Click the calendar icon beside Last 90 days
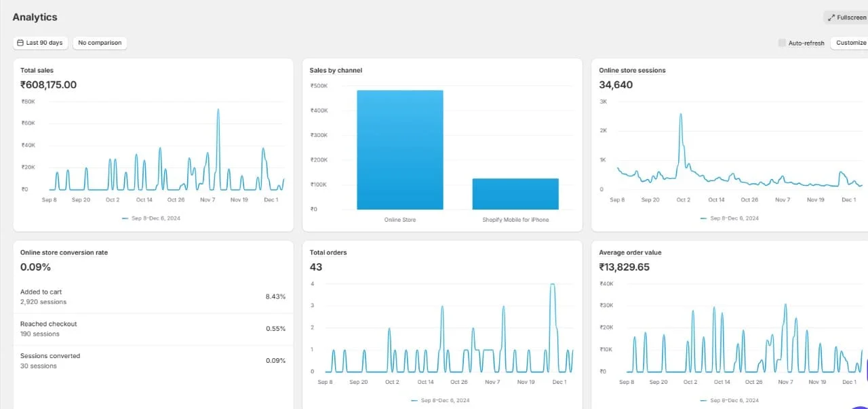 (x=20, y=43)
